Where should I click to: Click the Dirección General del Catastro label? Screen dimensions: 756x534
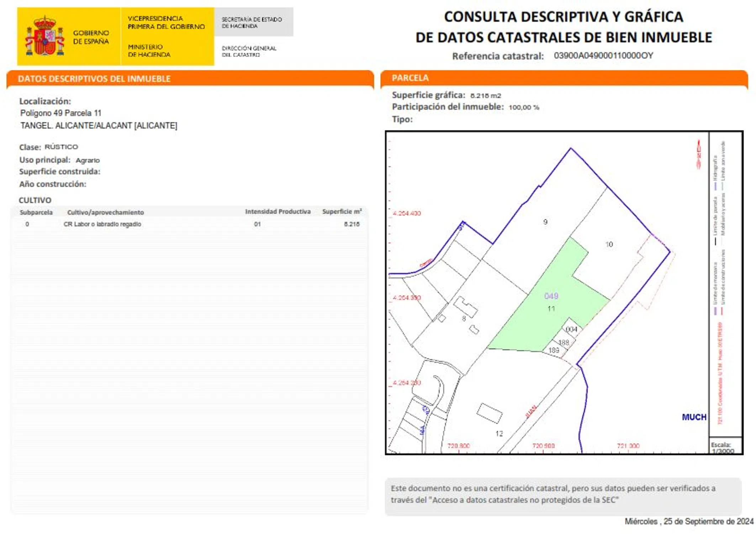click(x=249, y=51)
